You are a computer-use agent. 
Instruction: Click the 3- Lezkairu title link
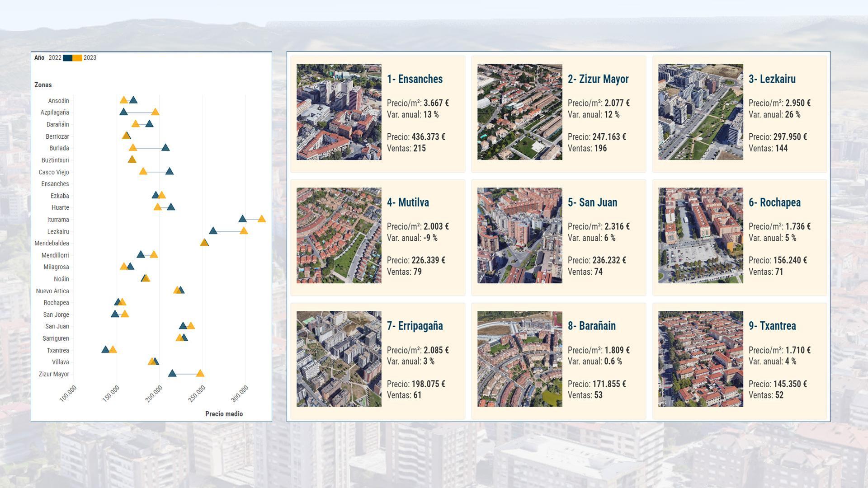pos(772,79)
